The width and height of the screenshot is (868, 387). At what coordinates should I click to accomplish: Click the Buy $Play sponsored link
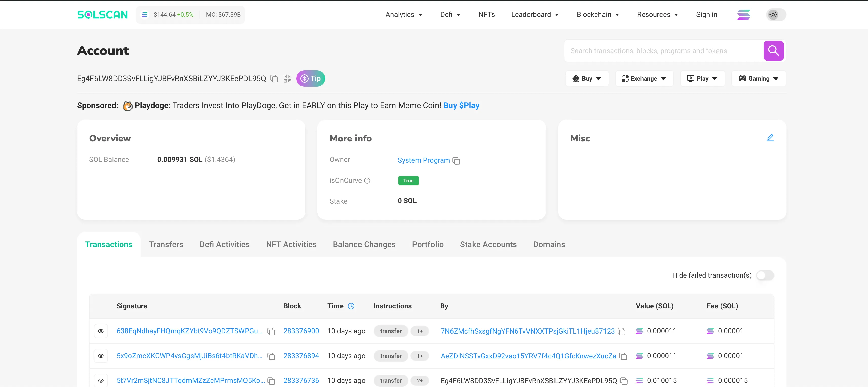point(461,105)
